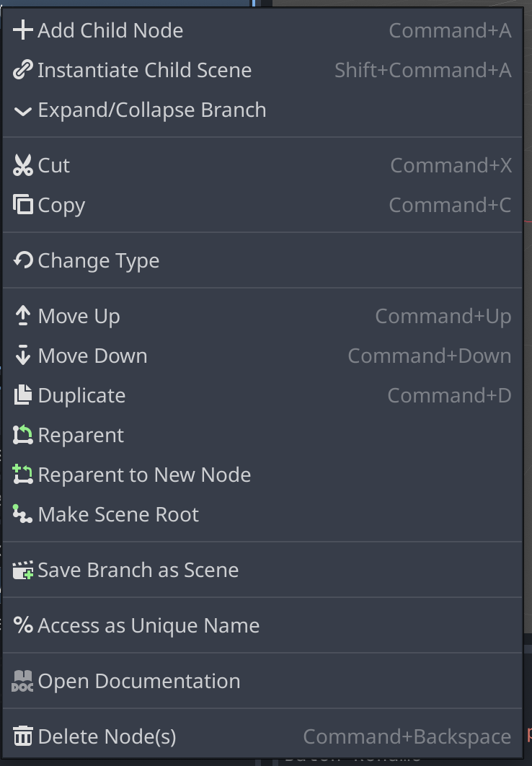Click the Duplicate stacked-pages icon

point(22,395)
